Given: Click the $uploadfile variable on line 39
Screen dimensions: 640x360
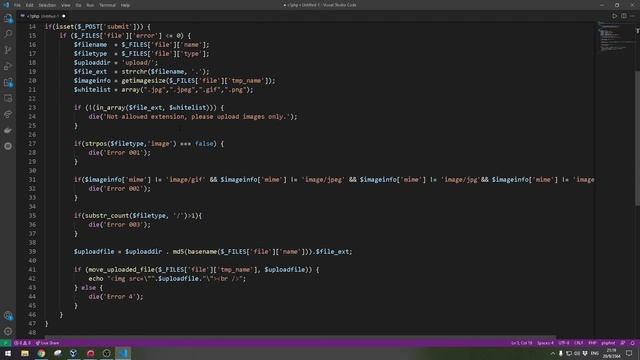Looking at the screenshot, I should coord(94,252).
